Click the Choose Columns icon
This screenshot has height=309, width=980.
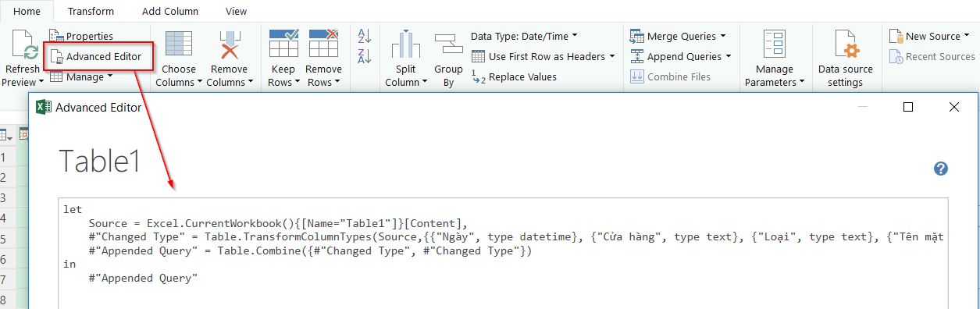point(179,45)
